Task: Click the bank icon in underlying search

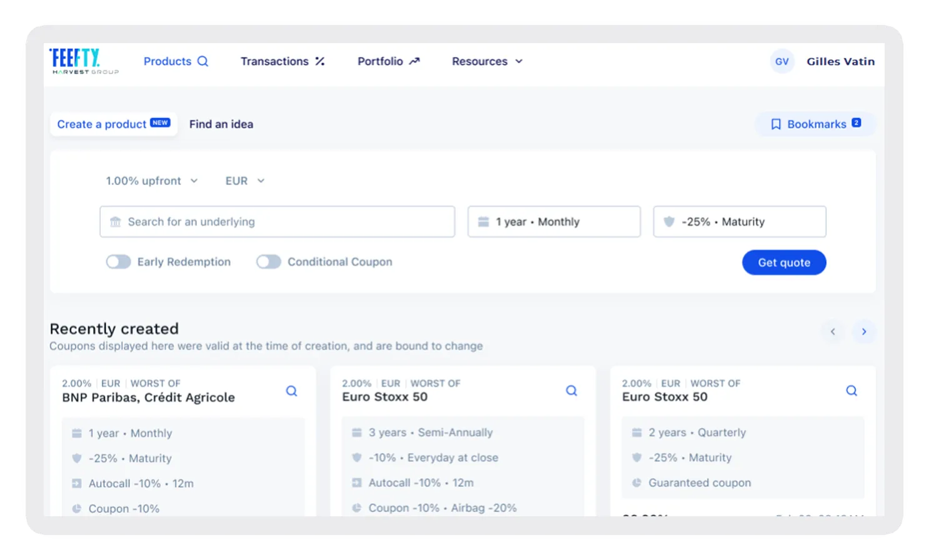Action: (x=115, y=222)
